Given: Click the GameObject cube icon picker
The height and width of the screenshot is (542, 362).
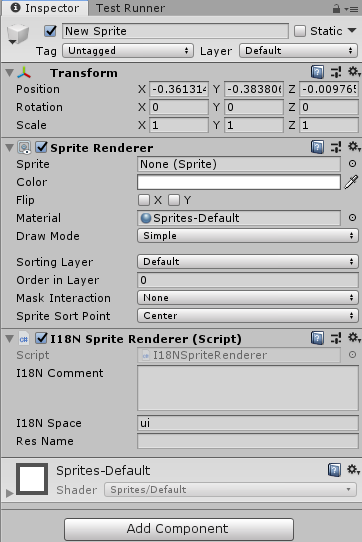Looking at the screenshot, I should 17,34.
